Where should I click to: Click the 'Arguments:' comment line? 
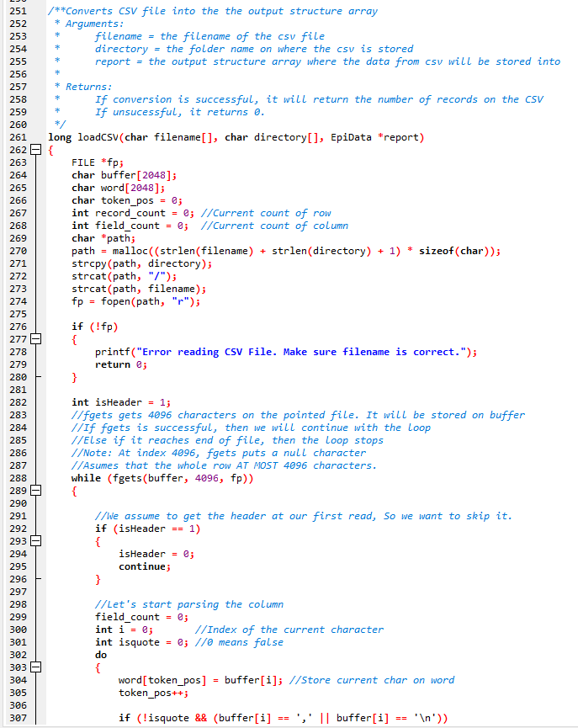coord(95,24)
